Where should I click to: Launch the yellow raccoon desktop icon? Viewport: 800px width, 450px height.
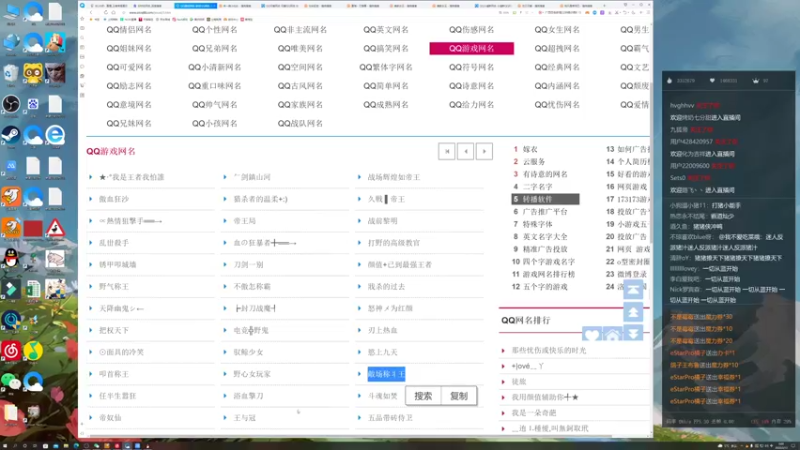point(33,73)
